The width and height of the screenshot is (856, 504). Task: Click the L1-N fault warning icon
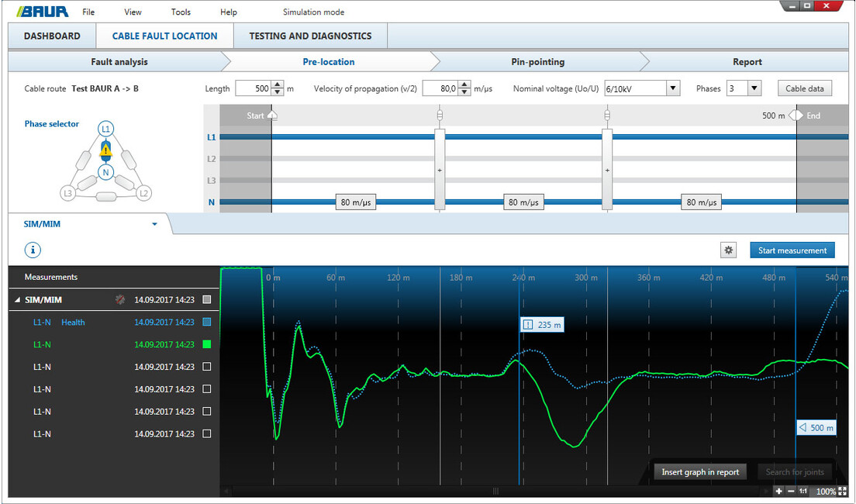click(106, 150)
